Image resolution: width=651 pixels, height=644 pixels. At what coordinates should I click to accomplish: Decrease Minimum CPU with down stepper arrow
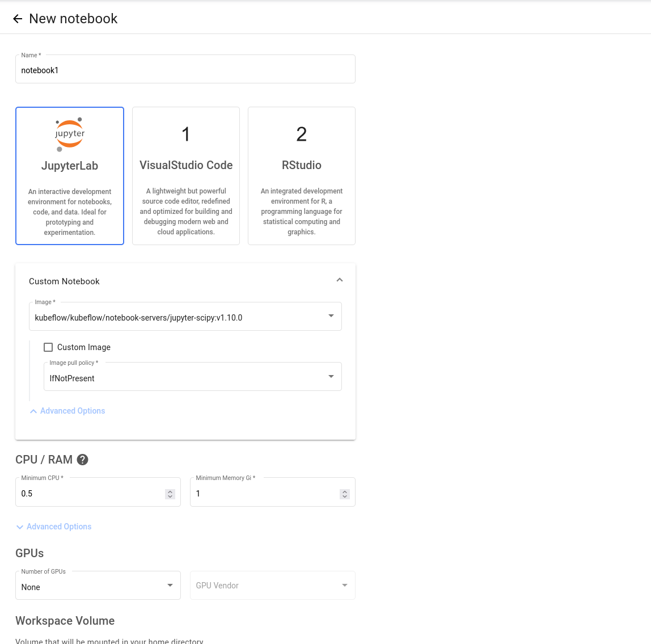click(x=170, y=496)
